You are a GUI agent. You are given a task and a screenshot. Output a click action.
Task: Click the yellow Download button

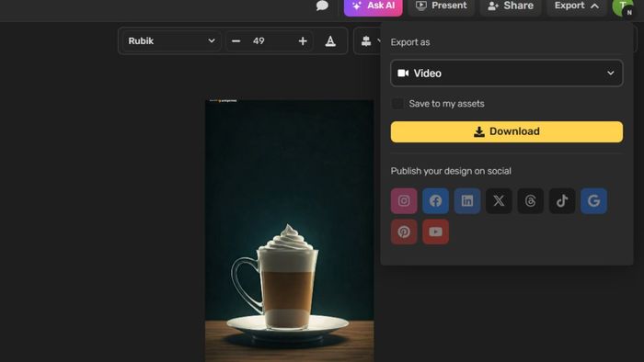[506, 131]
